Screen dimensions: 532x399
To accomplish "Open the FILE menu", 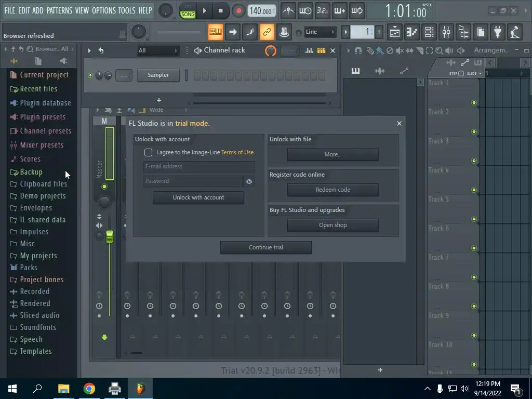I will pyautogui.click(x=10, y=10).
